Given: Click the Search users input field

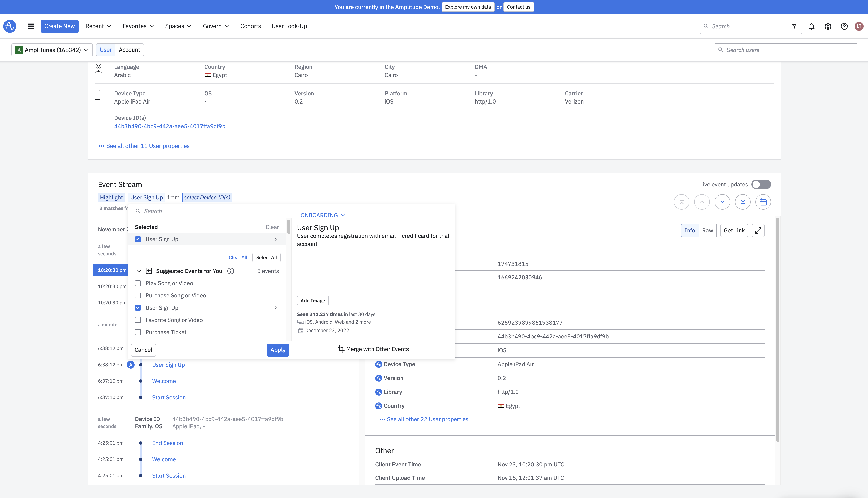Looking at the screenshot, I should coord(786,50).
